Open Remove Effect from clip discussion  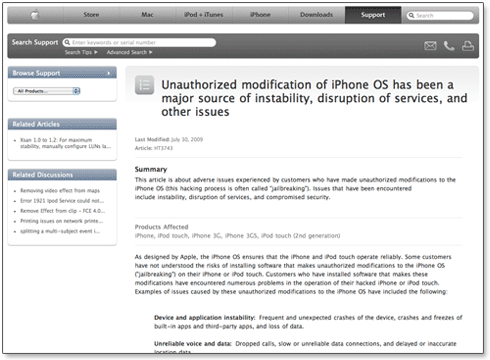tap(63, 211)
